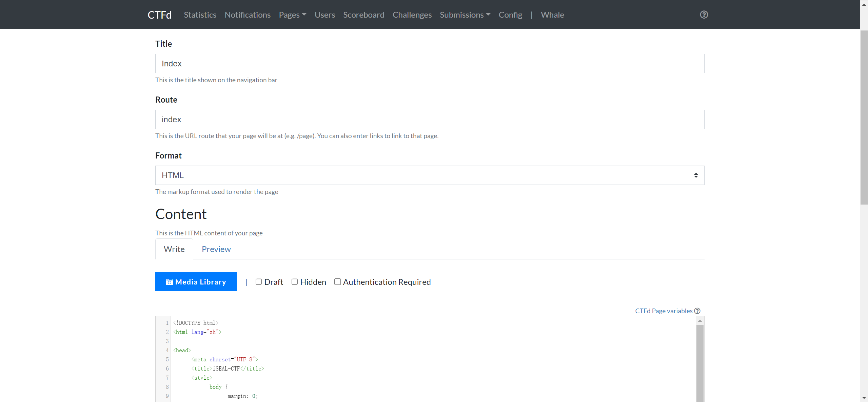
Task: Click the CTFd Page variables help icon
Action: [x=697, y=311]
